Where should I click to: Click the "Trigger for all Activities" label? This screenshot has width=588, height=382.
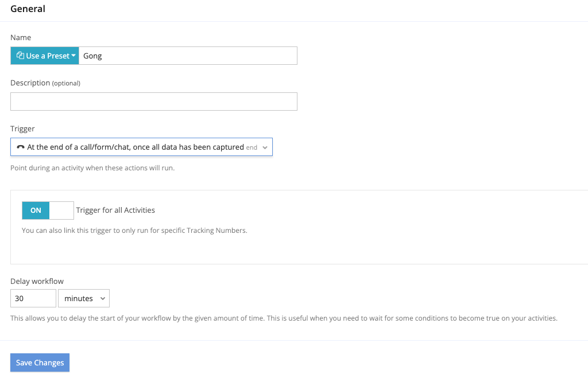pyautogui.click(x=115, y=211)
